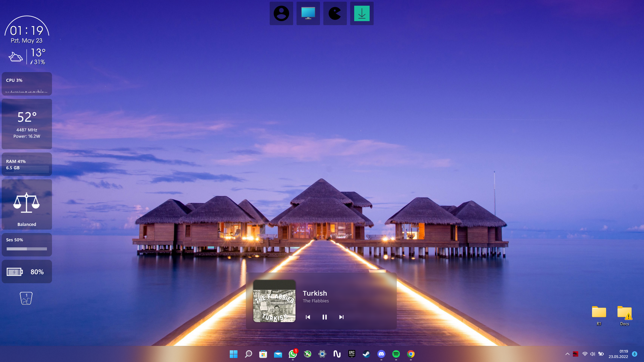Open the taskbar clock and date flyout

[x=618, y=354]
